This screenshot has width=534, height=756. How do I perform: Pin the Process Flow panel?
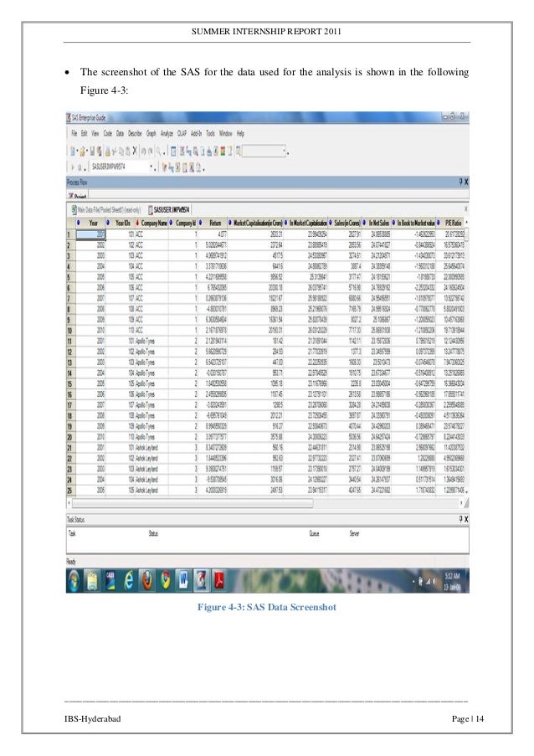[460, 182]
